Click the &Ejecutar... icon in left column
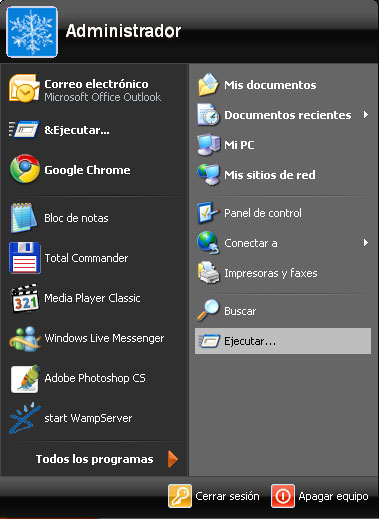The height and width of the screenshot is (519, 379). point(24,129)
